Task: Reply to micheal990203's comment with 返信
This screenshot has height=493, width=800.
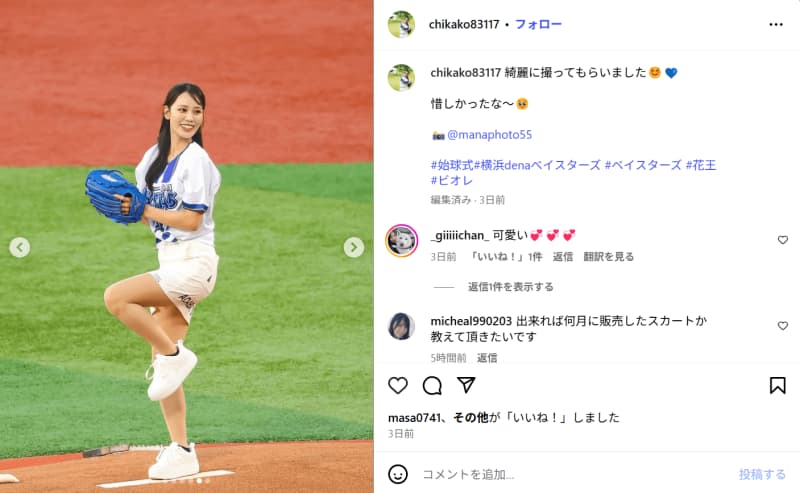Action: tap(487, 358)
